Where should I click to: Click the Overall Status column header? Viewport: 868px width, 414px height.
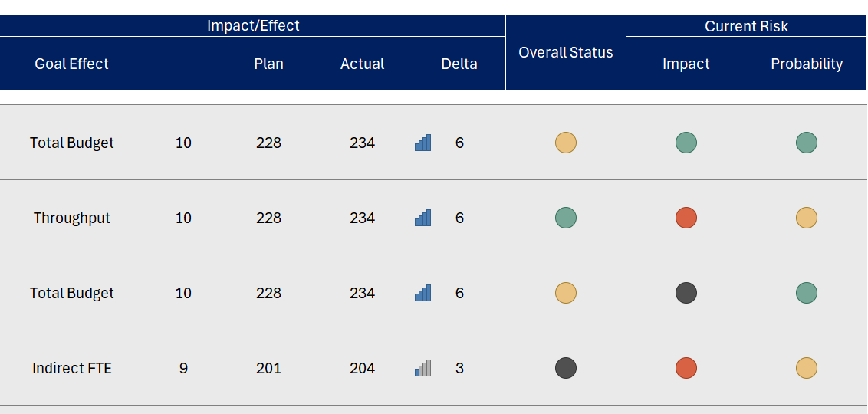click(x=566, y=52)
